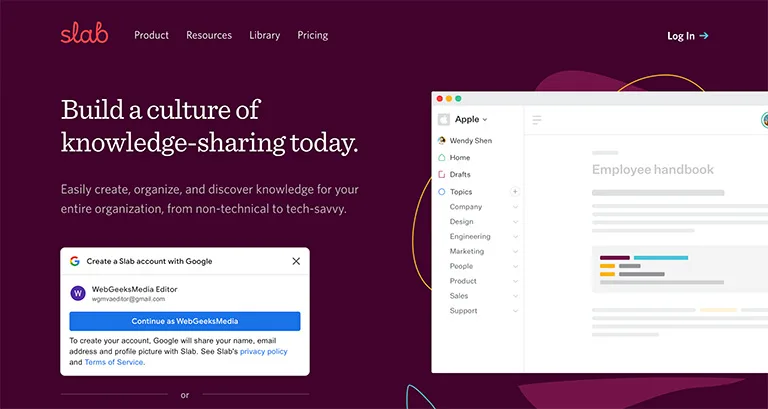The image size is (768, 409).
Task: Click the Topics circle icon
Action: coord(441,192)
